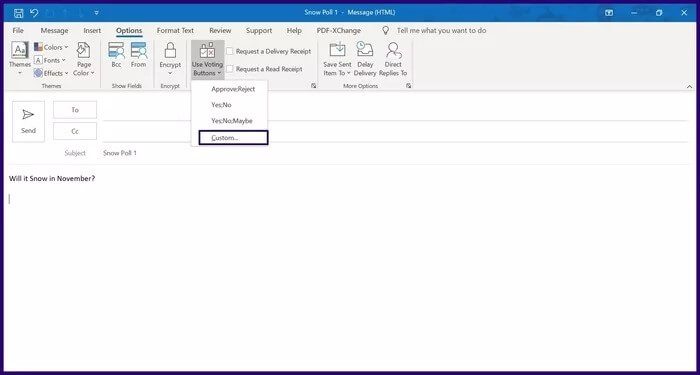This screenshot has height=375, width=700.
Task: Switch to the Message tab
Action: pyautogui.click(x=54, y=30)
